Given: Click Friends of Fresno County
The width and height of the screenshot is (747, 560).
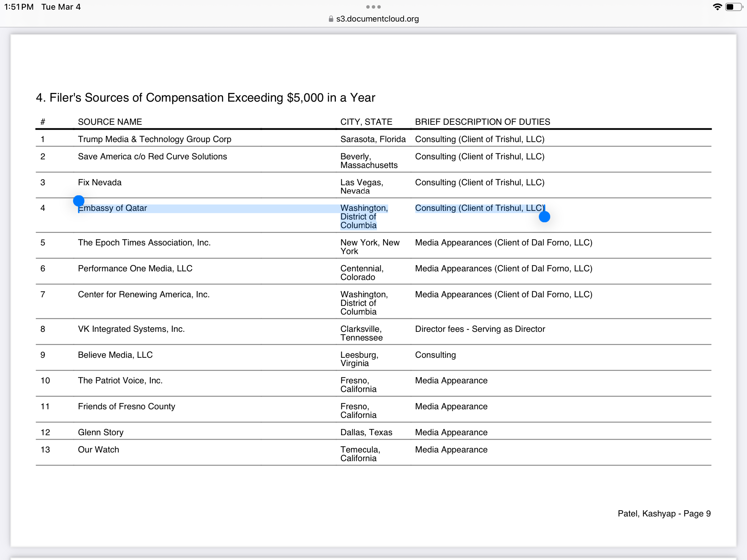Looking at the screenshot, I should (x=126, y=407).
